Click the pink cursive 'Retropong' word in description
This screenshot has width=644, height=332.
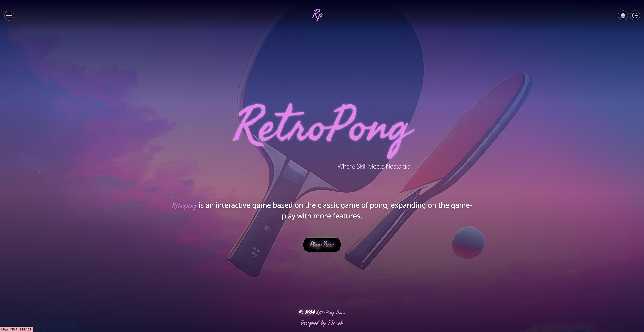(184, 206)
